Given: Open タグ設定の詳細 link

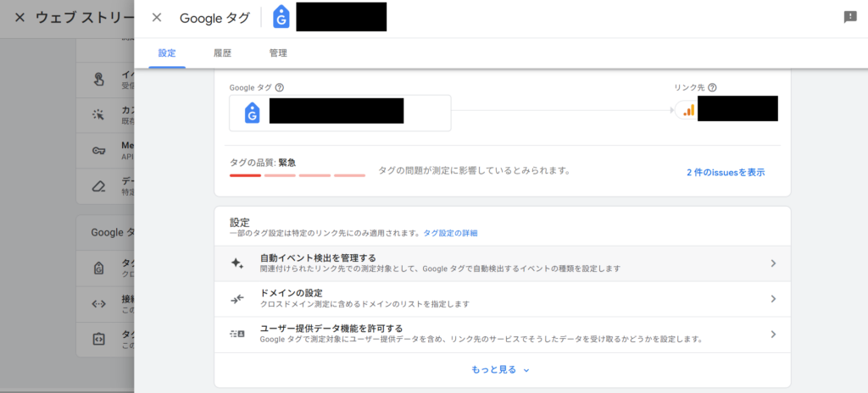Looking at the screenshot, I should 451,234.
